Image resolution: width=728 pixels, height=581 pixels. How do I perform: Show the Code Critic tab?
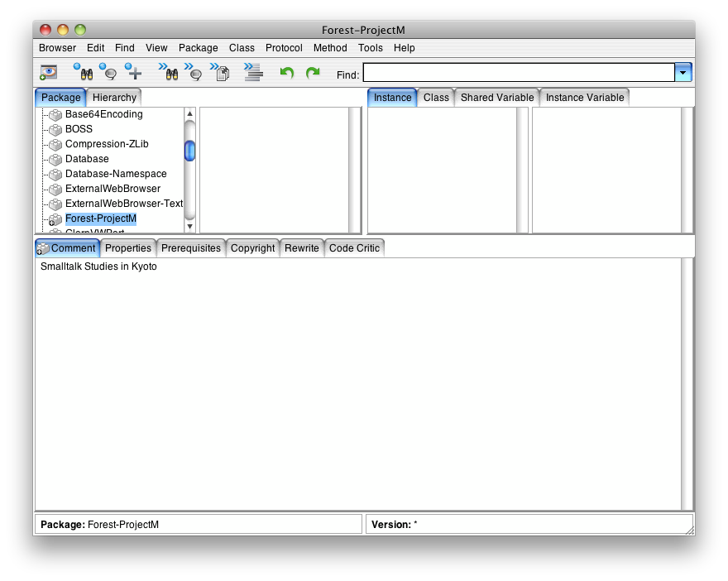354,248
